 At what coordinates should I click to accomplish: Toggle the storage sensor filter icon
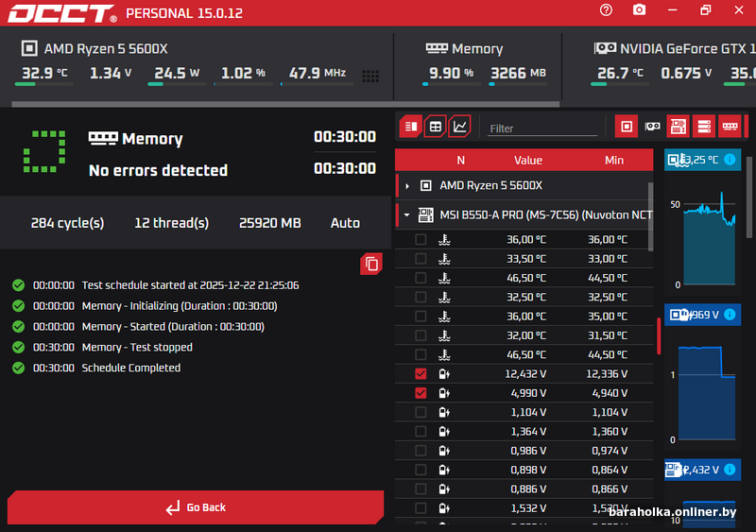(x=704, y=127)
